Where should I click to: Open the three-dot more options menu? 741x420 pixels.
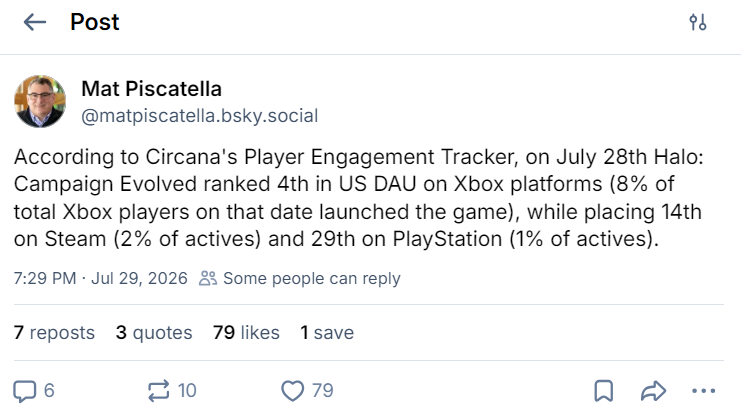click(x=703, y=391)
